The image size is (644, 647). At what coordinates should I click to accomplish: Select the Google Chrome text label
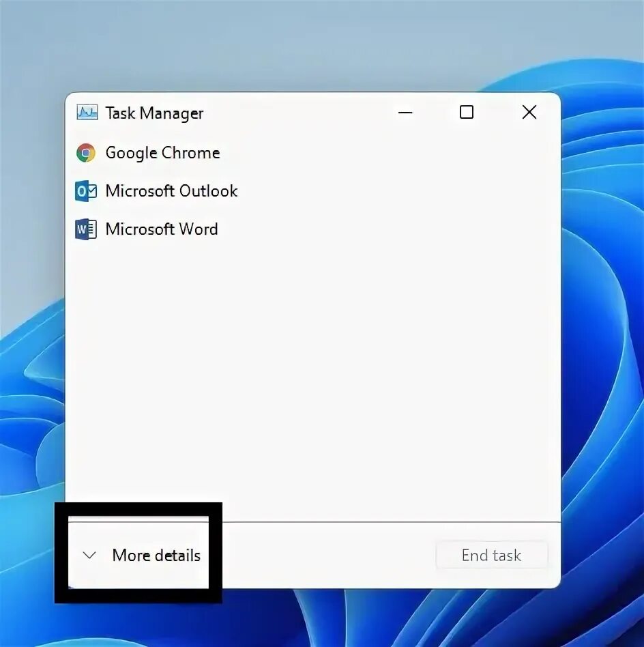pos(162,153)
